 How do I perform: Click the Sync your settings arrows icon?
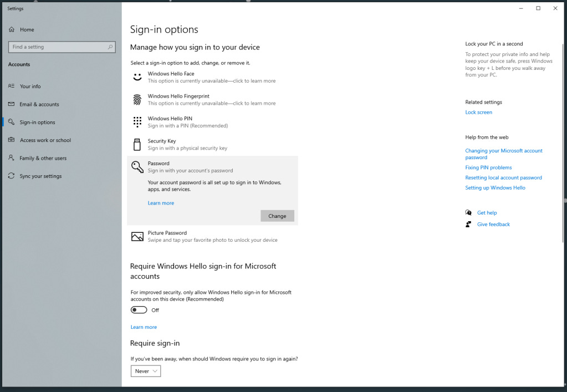(x=12, y=176)
